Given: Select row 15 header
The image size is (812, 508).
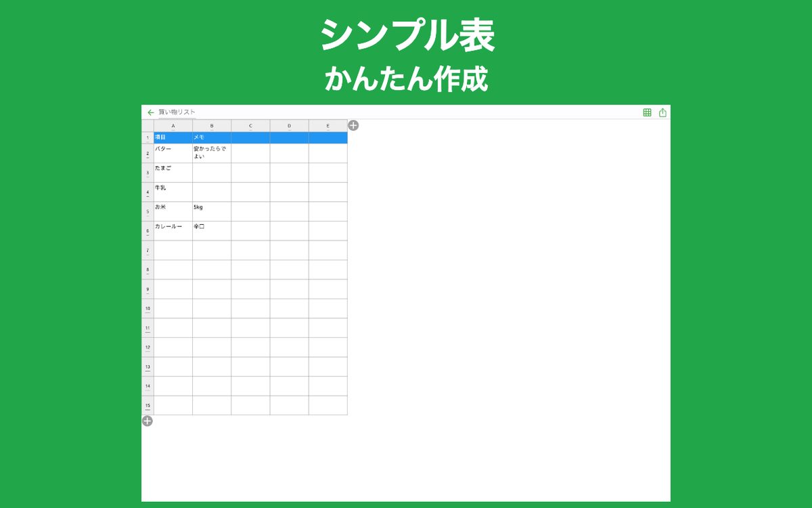Looking at the screenshot, I should point(148,406).
